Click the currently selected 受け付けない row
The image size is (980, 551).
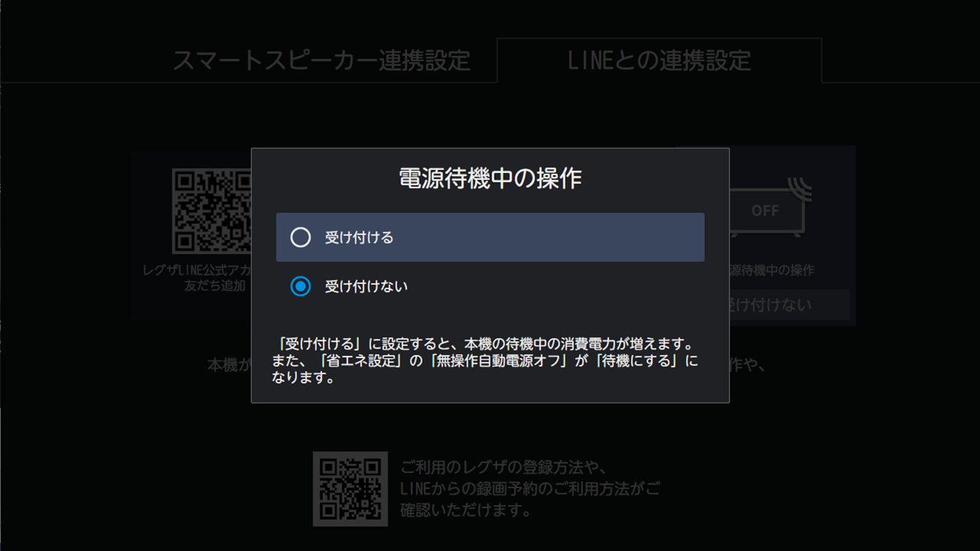(490, 286)
